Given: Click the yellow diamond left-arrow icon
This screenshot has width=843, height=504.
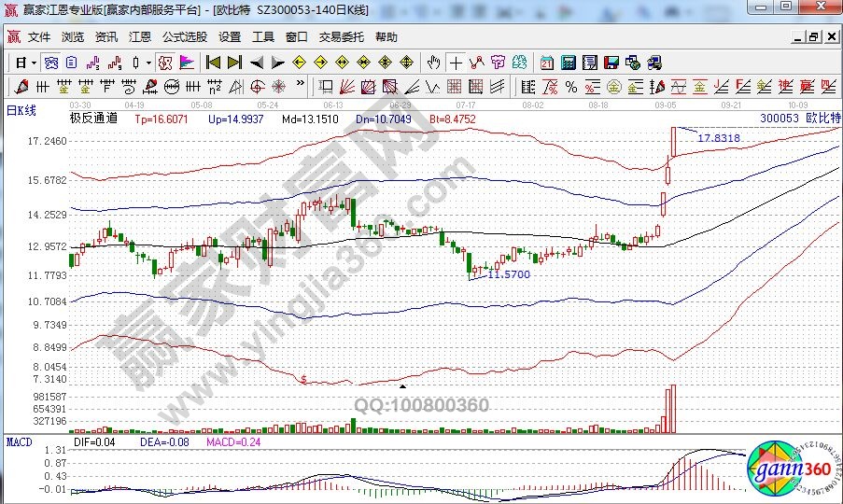Looking at the screenshot, I should coord(299,63).
